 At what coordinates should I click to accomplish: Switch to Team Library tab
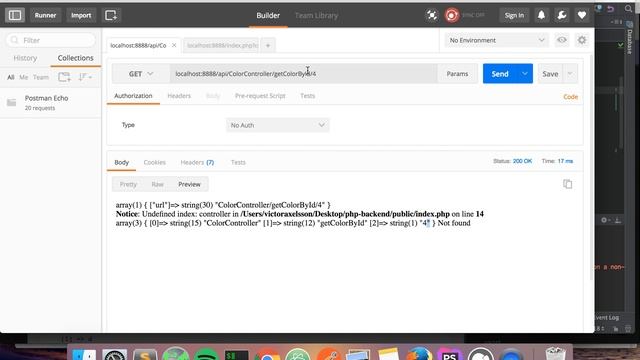316,16
